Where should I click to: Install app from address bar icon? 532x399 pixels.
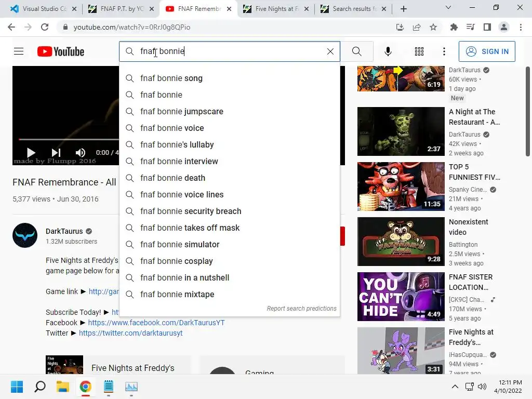tap(400, 27)
